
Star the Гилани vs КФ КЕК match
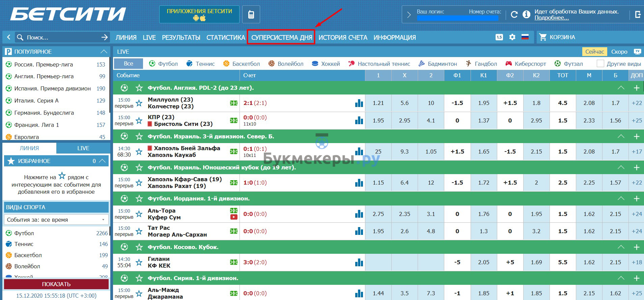point(139,262)
